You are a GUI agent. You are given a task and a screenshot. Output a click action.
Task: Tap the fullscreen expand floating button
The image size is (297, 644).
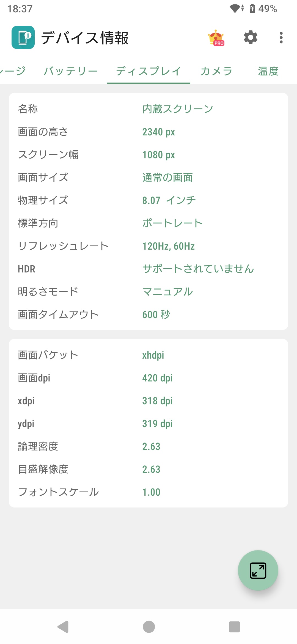[x=258, y=570]
